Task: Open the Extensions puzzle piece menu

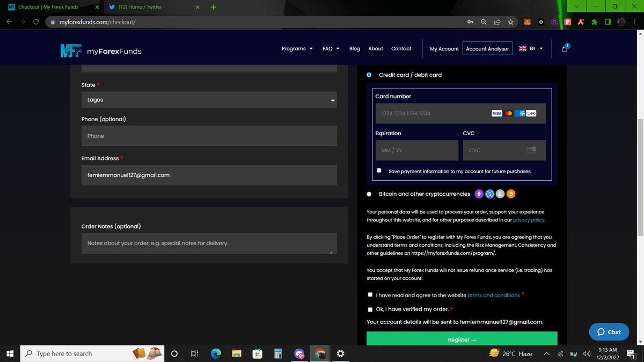Action: pos(594,22)
